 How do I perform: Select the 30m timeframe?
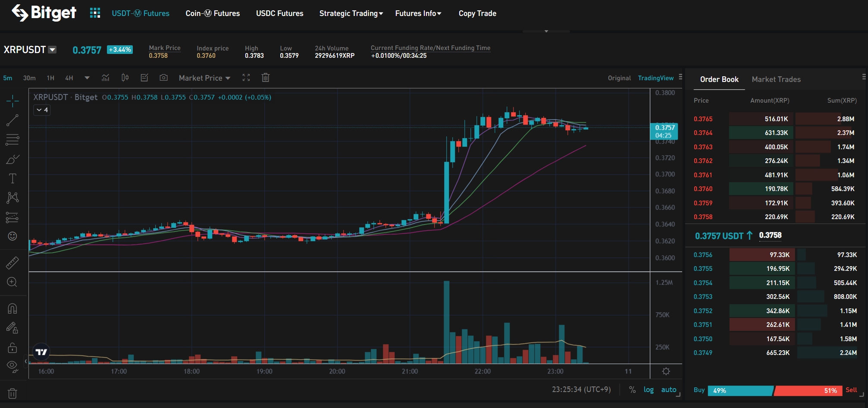(29, 78)
